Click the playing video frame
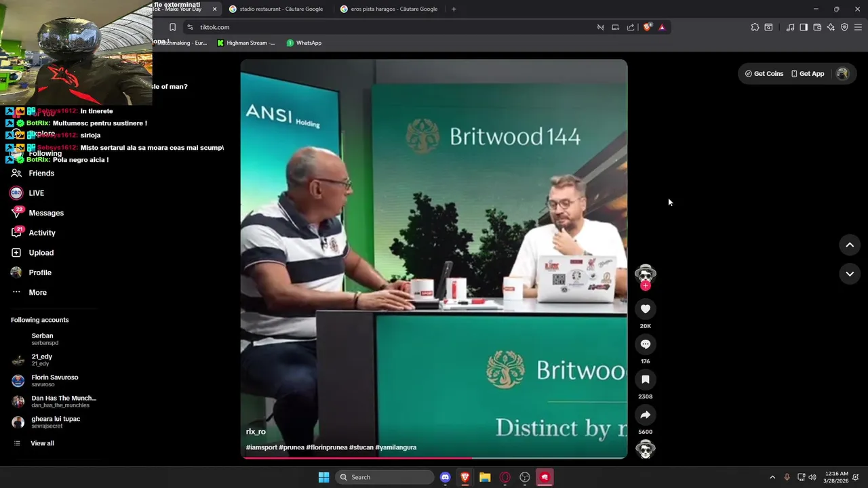Screen dimensions: 868x488 click(x=434, y=258)
